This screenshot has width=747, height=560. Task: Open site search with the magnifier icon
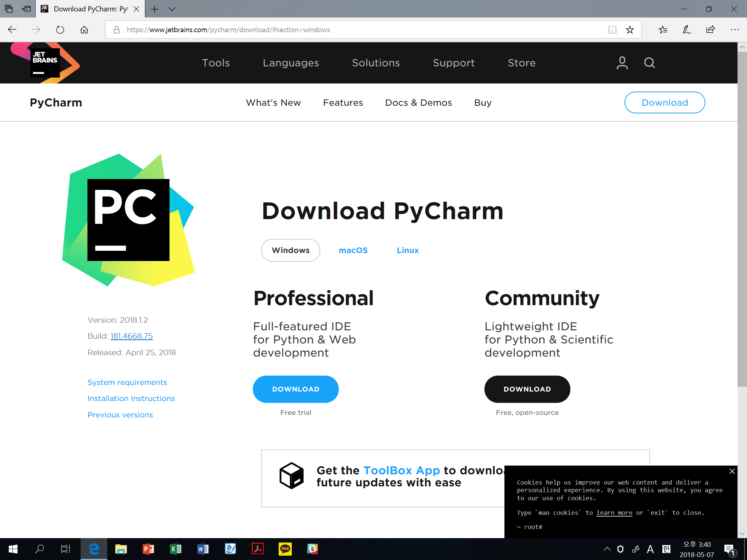click(x=650, y=63)
